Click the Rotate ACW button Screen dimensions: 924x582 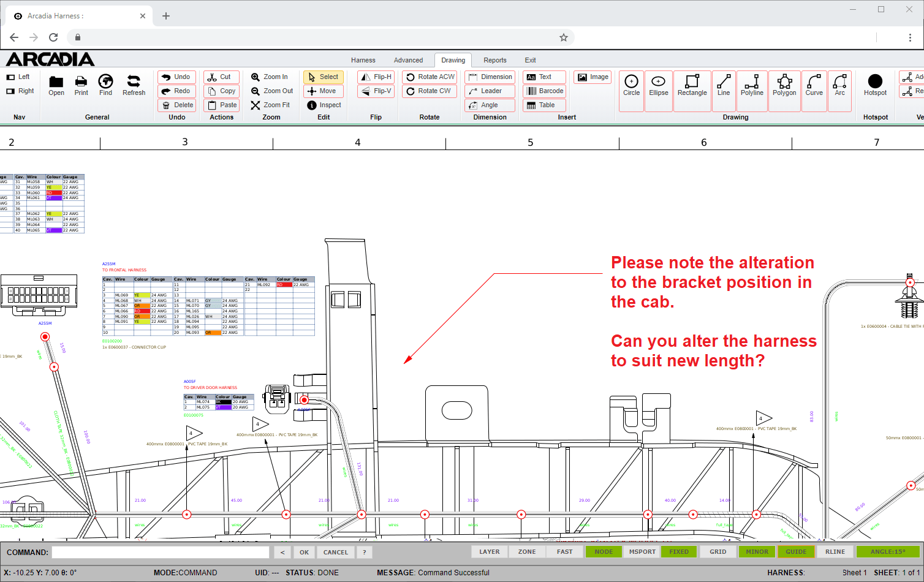[x=430, y=77]
